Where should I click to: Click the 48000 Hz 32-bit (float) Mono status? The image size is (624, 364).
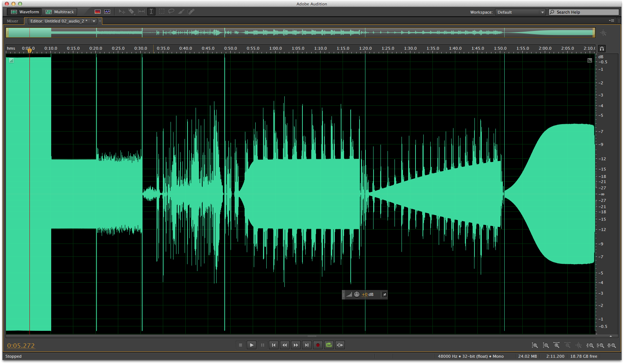[470, 356]
